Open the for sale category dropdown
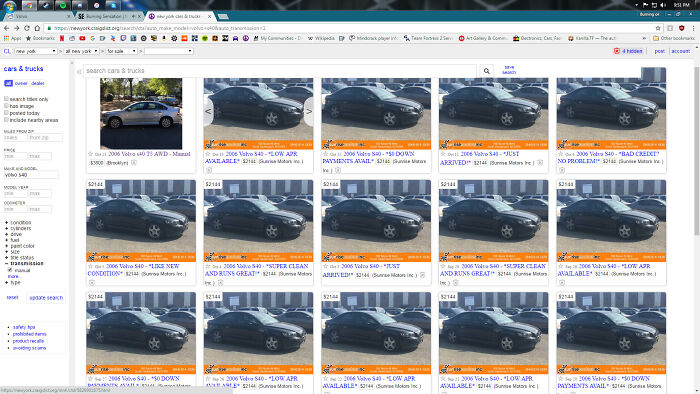The image size is (700, 394). click(121, 51)
